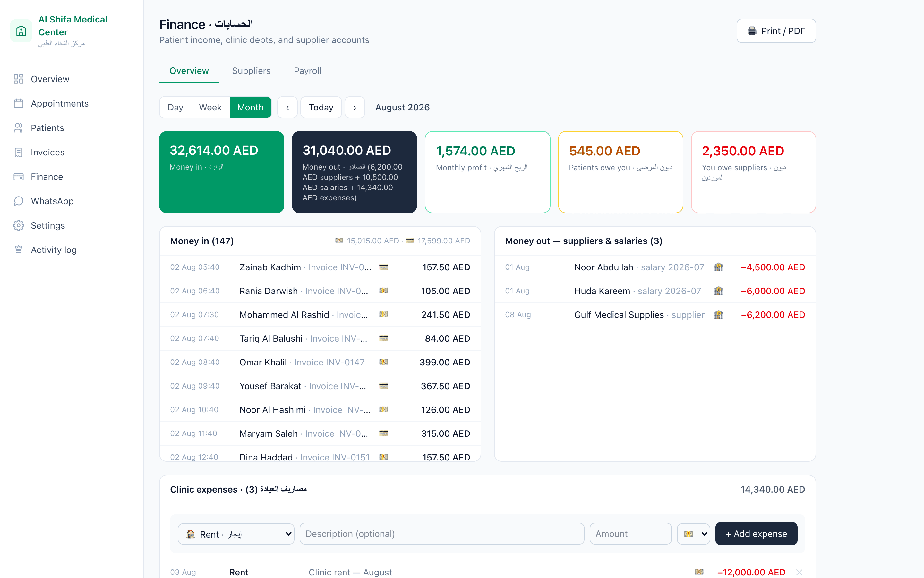
Task: Click the Maryam Saleh 315.00 AED row
Action: [x=320, y=433]
